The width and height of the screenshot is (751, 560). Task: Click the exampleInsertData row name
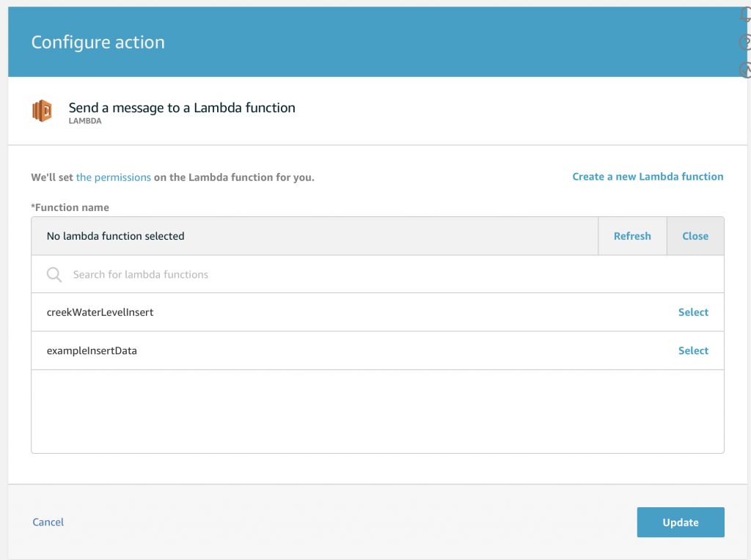coord(92,351)
